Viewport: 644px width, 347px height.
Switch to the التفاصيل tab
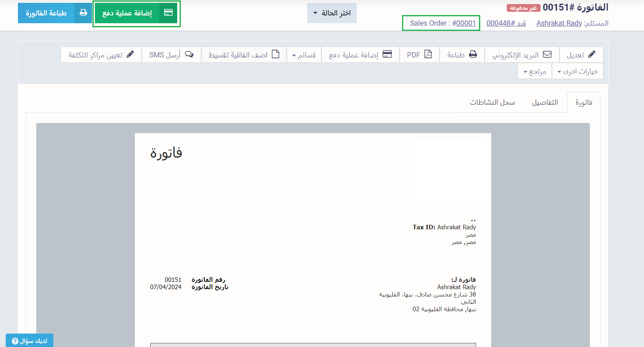(x=545, y=102)
